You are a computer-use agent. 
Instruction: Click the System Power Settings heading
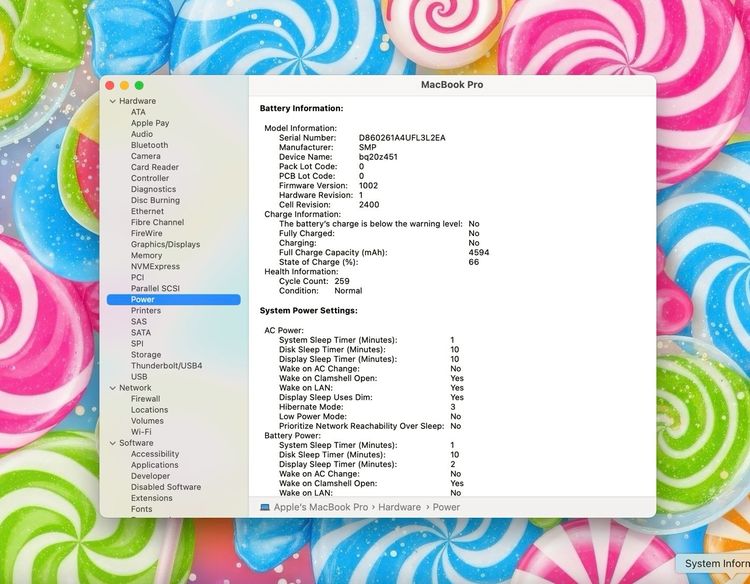pos(309,311)
